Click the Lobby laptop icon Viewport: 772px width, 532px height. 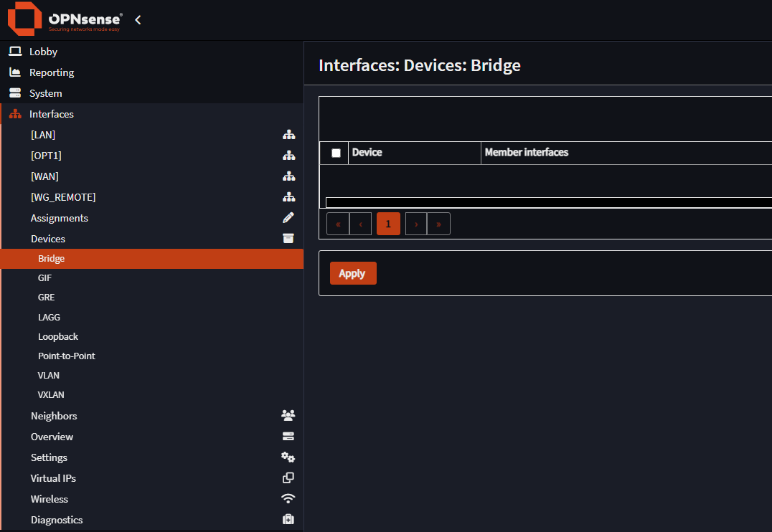click(15, 51)
